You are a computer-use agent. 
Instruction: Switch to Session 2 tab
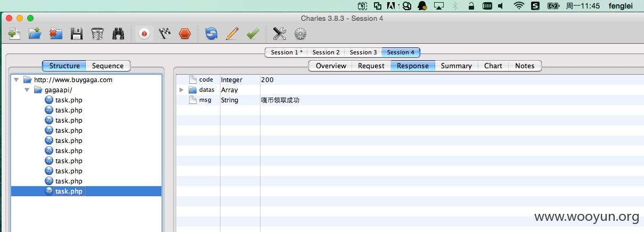(x=326, y=52)
